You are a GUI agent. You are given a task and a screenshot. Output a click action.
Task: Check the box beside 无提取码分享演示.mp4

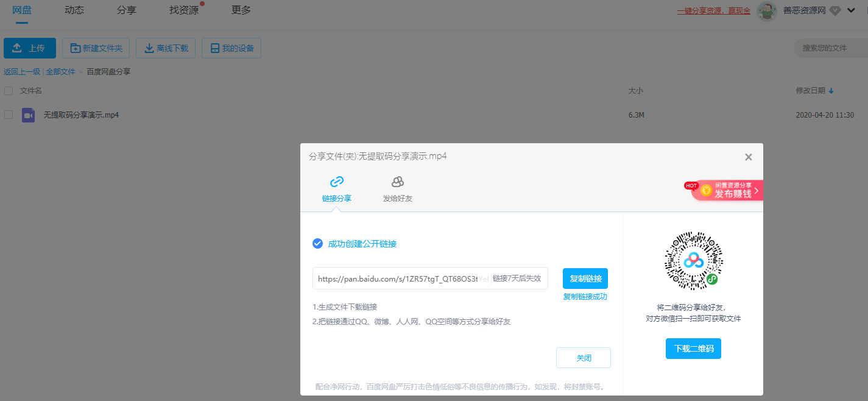pyautogui.click(x=9, y=115)
